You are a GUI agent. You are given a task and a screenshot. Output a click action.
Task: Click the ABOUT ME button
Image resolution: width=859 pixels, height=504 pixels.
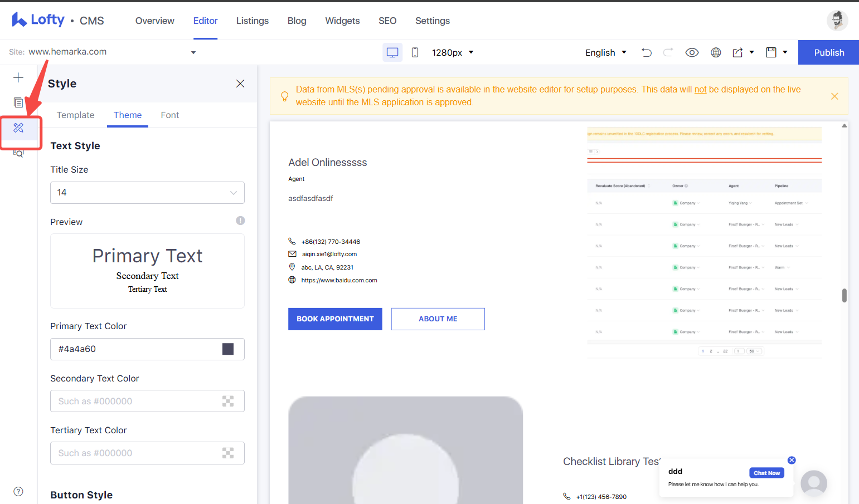click(x=438, y=319)
